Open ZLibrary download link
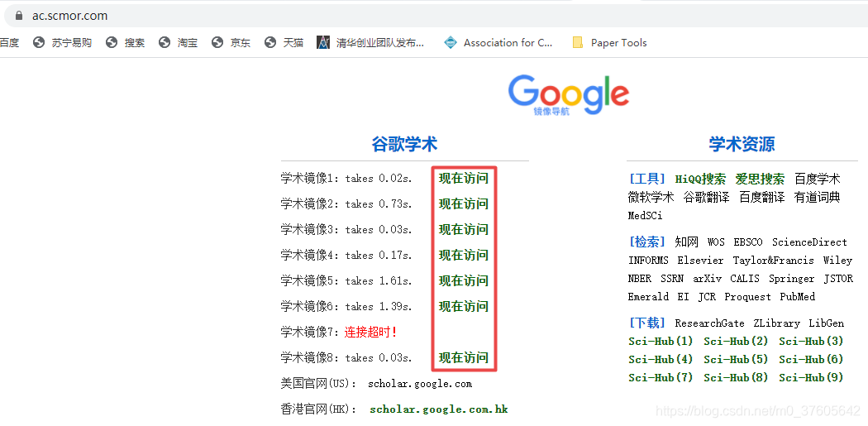The width and height of the screenshot is (868, 426). (x=776, y=323)
